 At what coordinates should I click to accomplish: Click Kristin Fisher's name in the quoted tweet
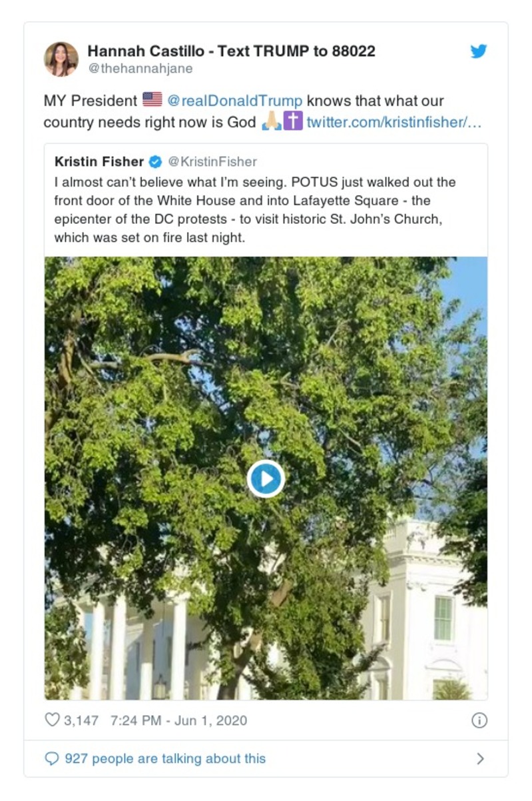click(x=99, y=162)
